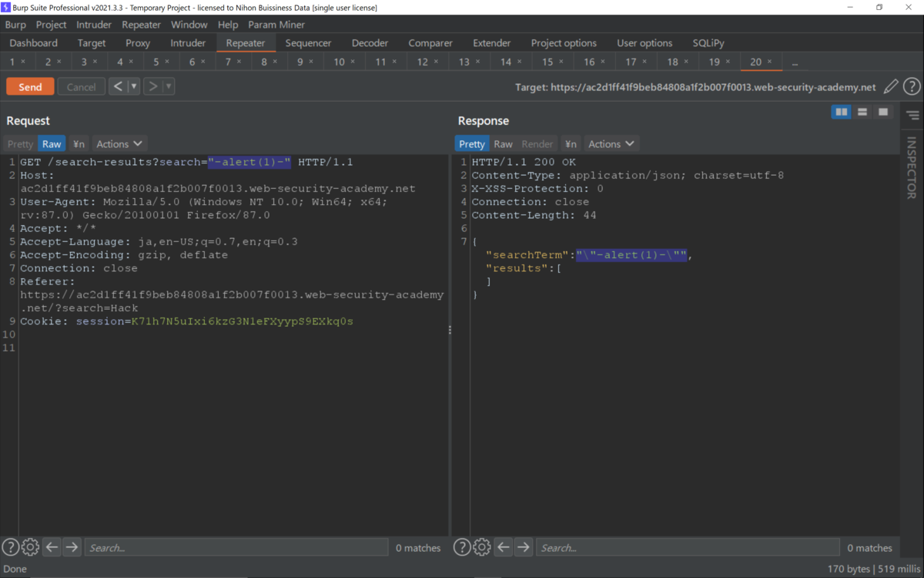Open the Window menu

coord(189,25)
